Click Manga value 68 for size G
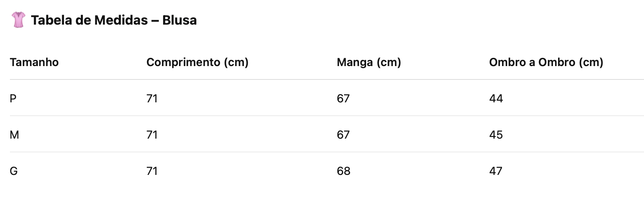644x209 pixels. click(344, 171)
